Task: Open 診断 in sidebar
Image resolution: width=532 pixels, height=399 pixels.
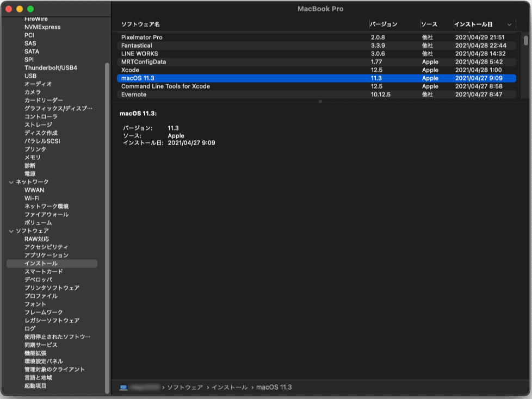Action: 30,165
